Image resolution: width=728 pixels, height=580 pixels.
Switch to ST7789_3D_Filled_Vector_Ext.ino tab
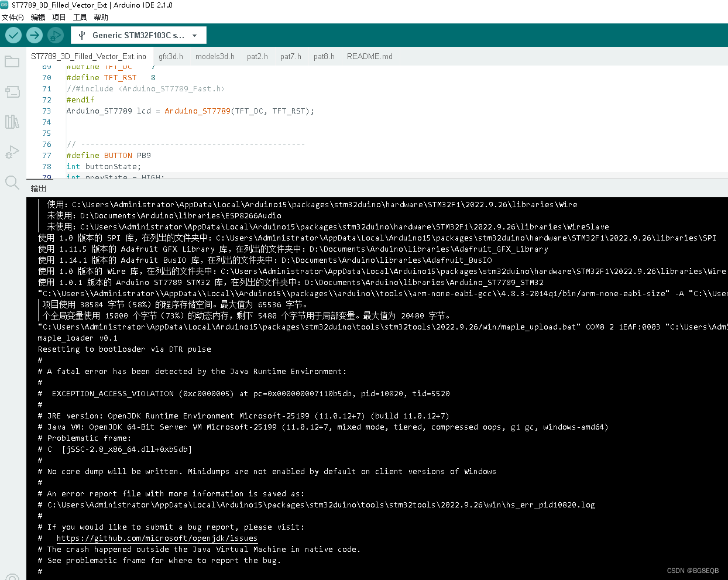coord(89,56)
